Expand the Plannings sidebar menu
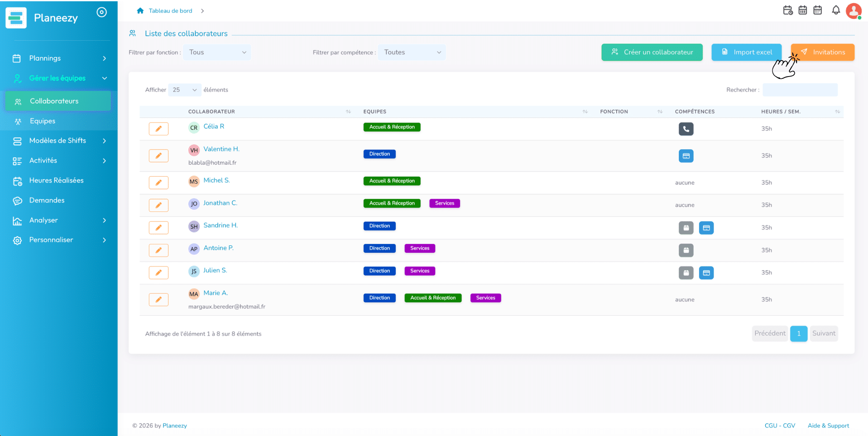This screenshot has width=868, height=436. pyautogui.click(x=59, y=58)
